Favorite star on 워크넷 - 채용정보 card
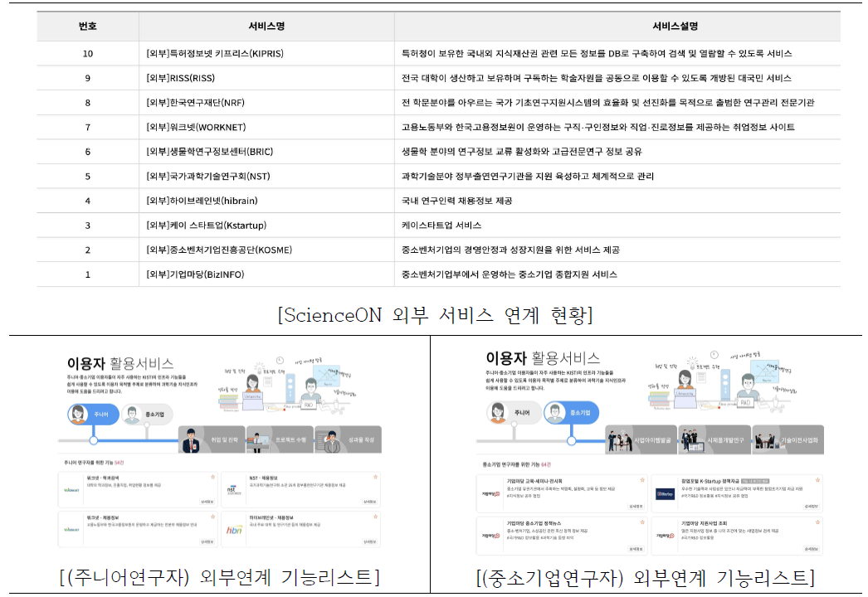 coord(212,517)
